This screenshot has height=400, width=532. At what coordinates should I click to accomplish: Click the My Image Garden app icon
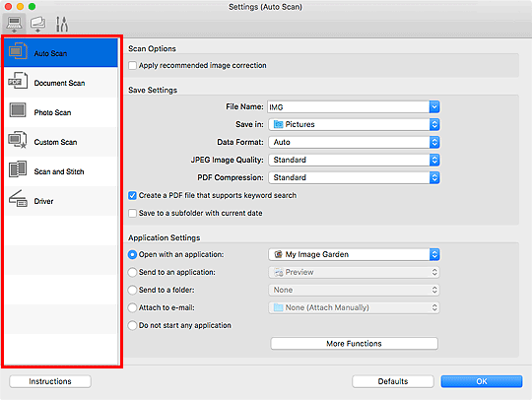[x=278, y=254]
